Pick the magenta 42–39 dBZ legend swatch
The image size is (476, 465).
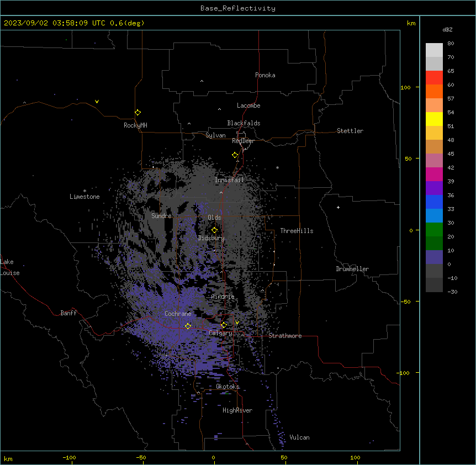point(434,174)
